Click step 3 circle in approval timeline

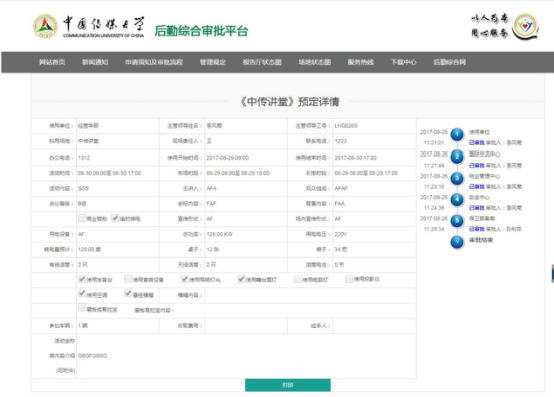coord(457,178)
